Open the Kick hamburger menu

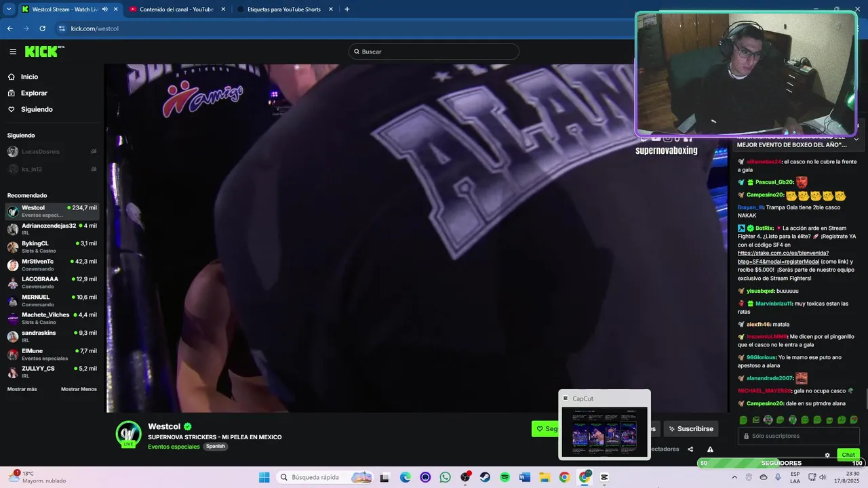(13, 52)
